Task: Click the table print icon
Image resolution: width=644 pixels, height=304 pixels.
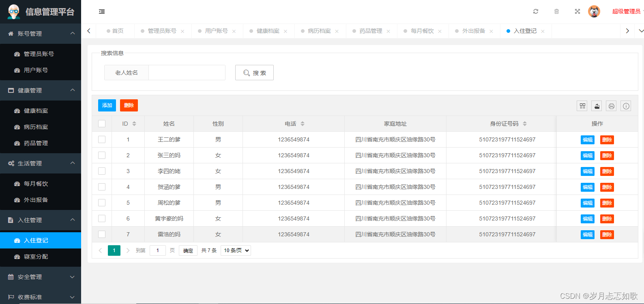Action: coord(612,106)
